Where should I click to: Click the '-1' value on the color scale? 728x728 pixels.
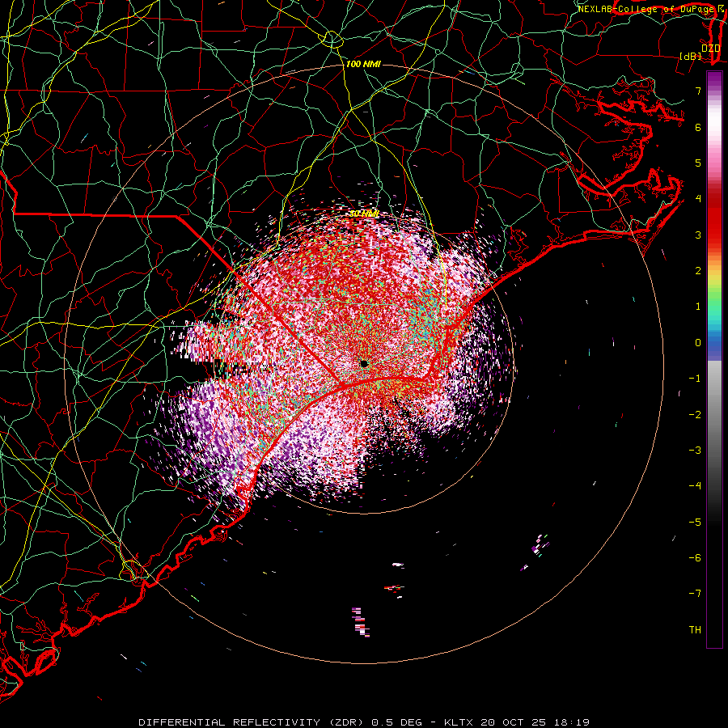pyautogui.click(x=695, y=379)
